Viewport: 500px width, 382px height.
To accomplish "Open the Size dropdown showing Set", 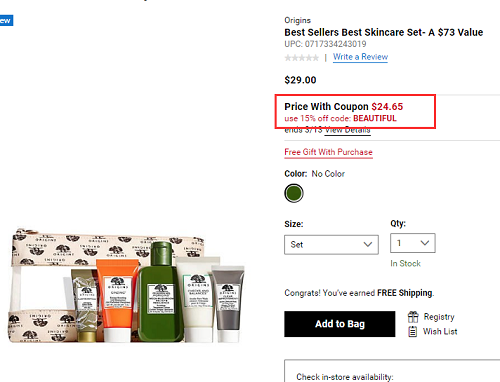I will pos(331,245).
